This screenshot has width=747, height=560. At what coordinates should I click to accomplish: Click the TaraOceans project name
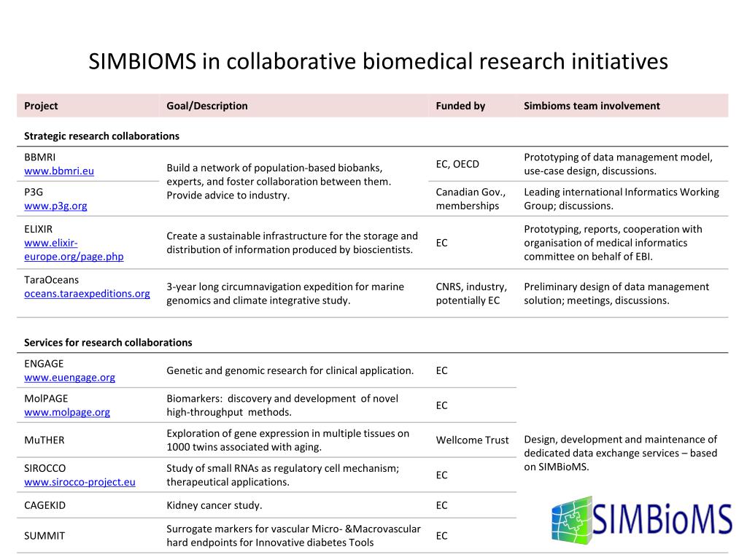click(52, 280)
